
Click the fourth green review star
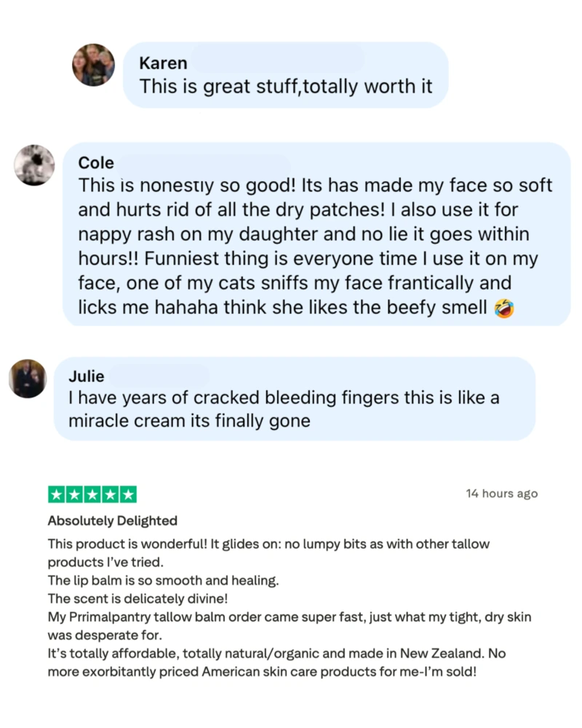point(110,494)
